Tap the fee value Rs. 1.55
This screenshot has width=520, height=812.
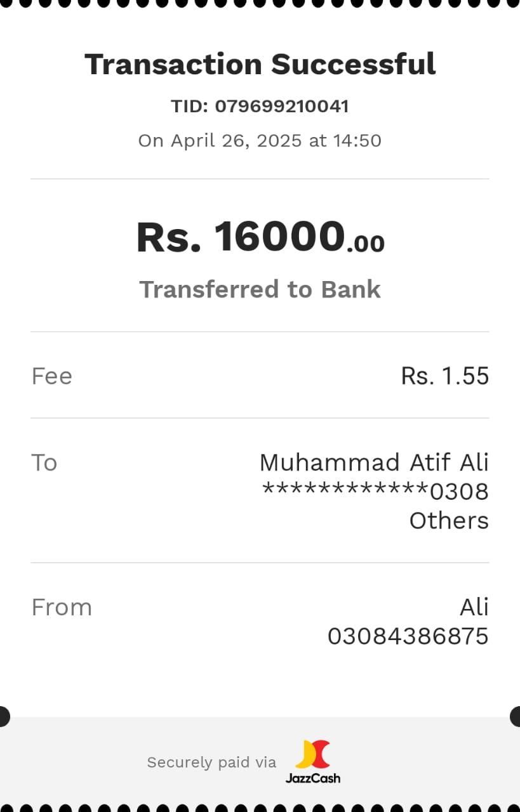[444, 376]
